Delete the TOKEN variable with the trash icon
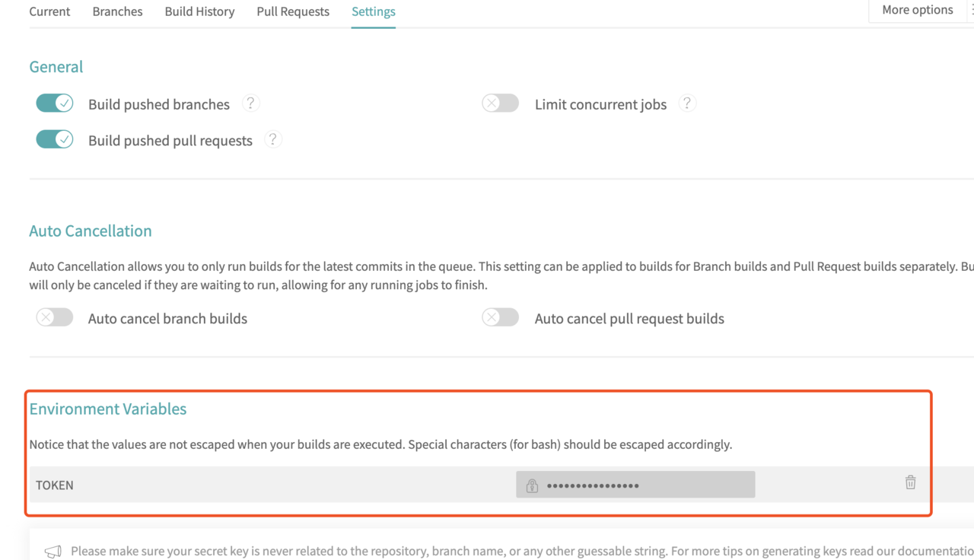The height and width of the screenshot is (560, 974). (x=910, y=482)
